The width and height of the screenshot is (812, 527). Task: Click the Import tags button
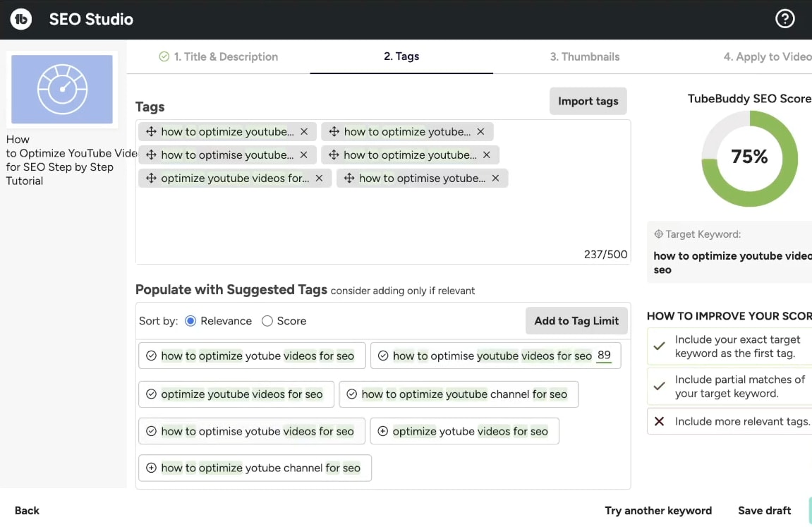point(588,101)
